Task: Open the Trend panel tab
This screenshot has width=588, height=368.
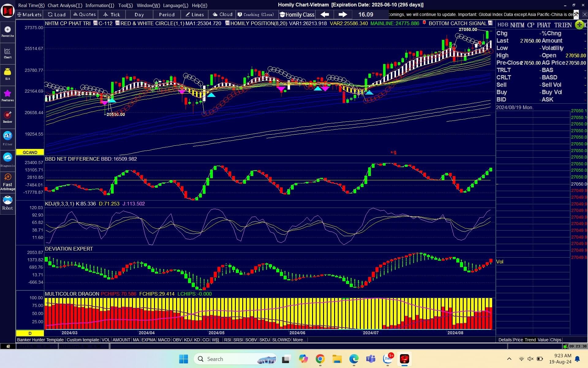Action: click(530, 340)
